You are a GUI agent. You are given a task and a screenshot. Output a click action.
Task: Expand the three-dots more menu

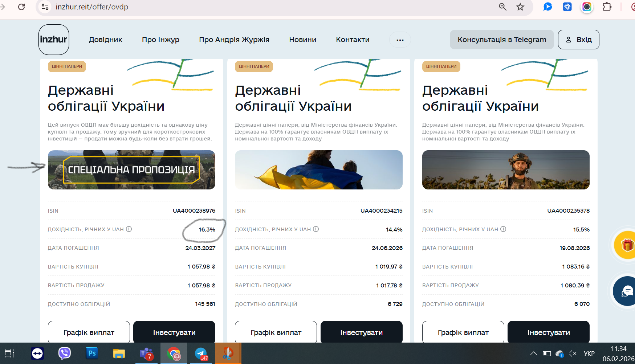tap(400, 40)
